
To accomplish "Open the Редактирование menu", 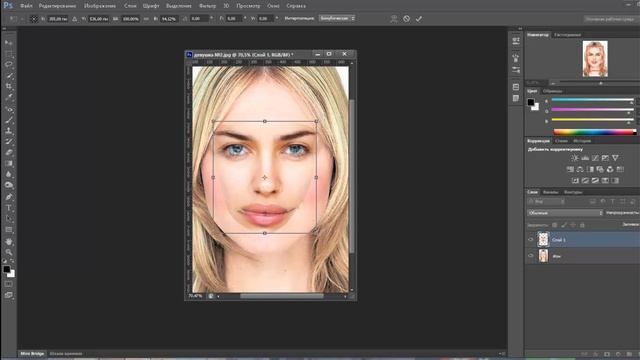I will (x=57, y=6).
